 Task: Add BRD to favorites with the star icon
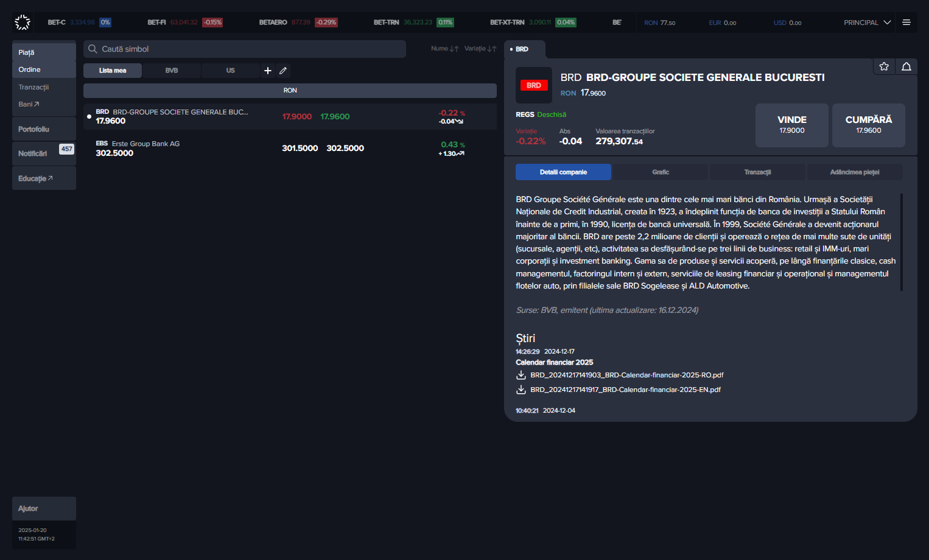coord(884,66)
